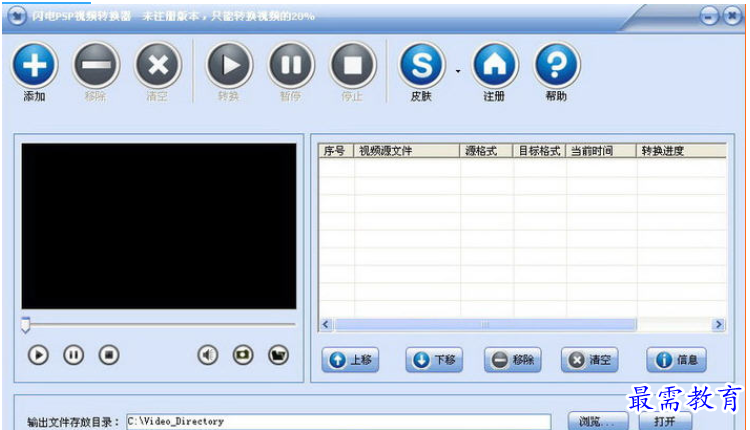Click the 转换进度 column header
Screen dimensions: 750x430
681,151
